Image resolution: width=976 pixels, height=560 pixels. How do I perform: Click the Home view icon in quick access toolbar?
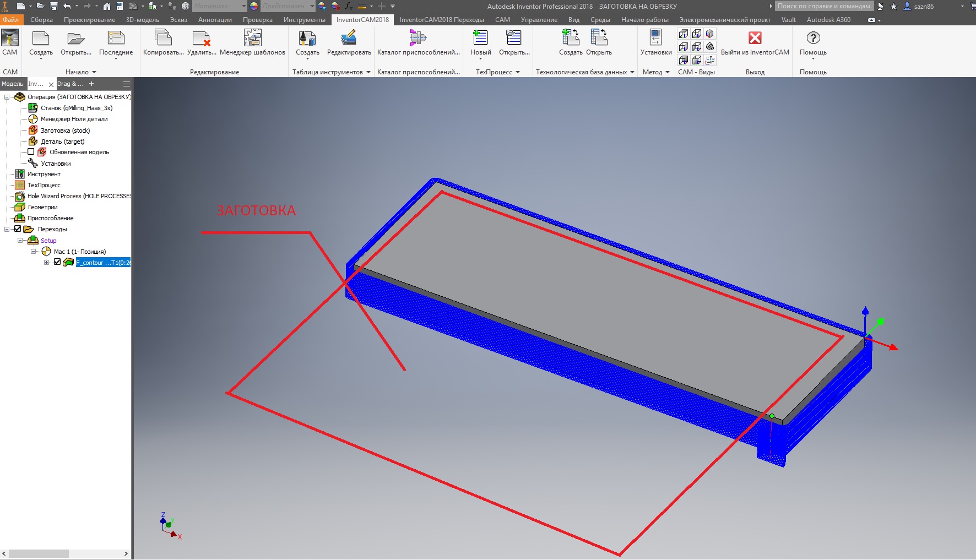click(107, 6)
